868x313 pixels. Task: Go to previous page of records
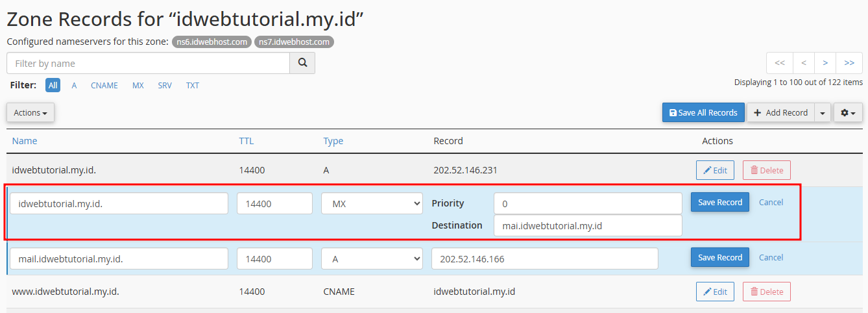pos(804,63)
